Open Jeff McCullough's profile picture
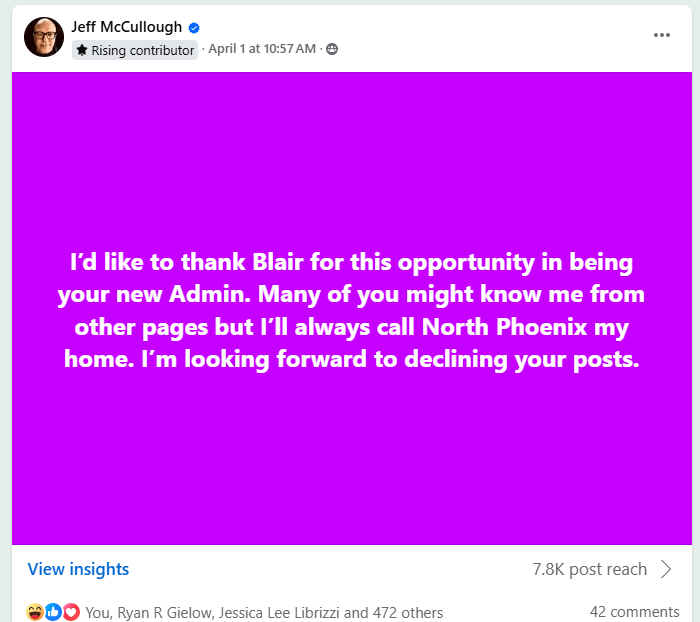The width and height of the screenshot is (700, 622). [x=44, y=37]
